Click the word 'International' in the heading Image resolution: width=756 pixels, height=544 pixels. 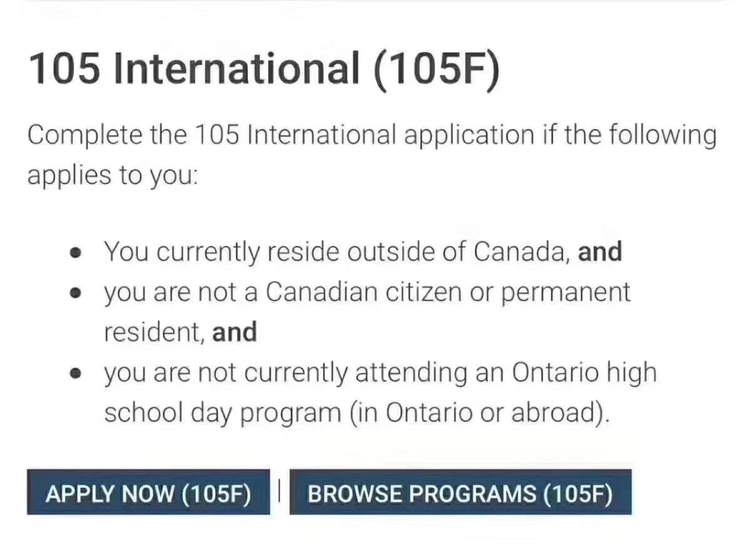pos(237,68)
